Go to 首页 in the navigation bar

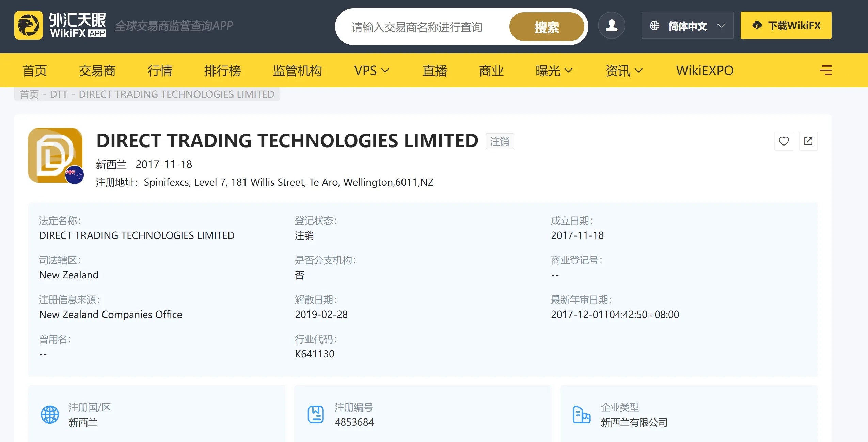click(x=35, y=71)
